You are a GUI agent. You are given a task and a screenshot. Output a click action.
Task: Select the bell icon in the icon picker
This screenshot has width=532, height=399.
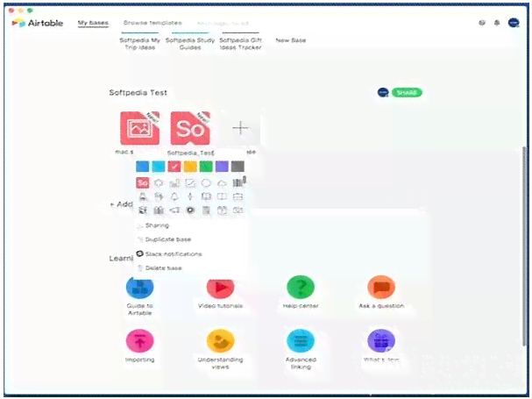click(x=174, y=196)
